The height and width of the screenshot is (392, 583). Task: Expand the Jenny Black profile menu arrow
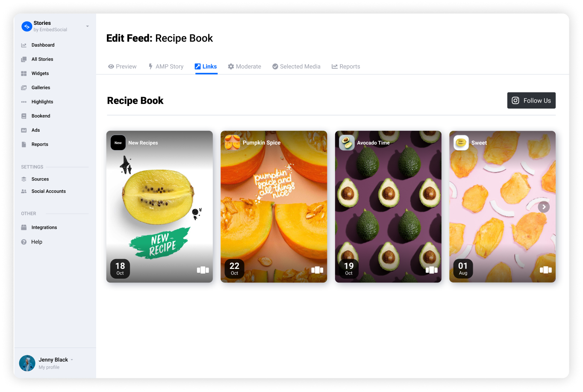72,360
